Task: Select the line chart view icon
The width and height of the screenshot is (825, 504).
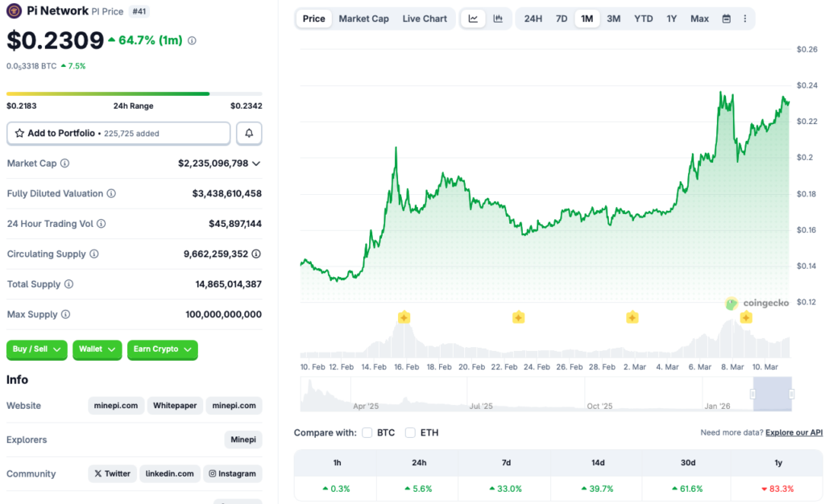Action: pyautogui.click(x=473, y=18)
